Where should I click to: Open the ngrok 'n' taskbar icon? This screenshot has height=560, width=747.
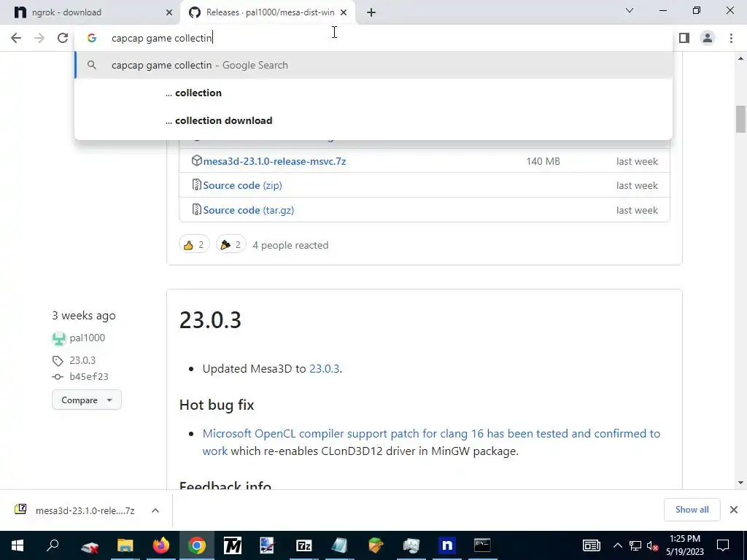tap(447, 545)
